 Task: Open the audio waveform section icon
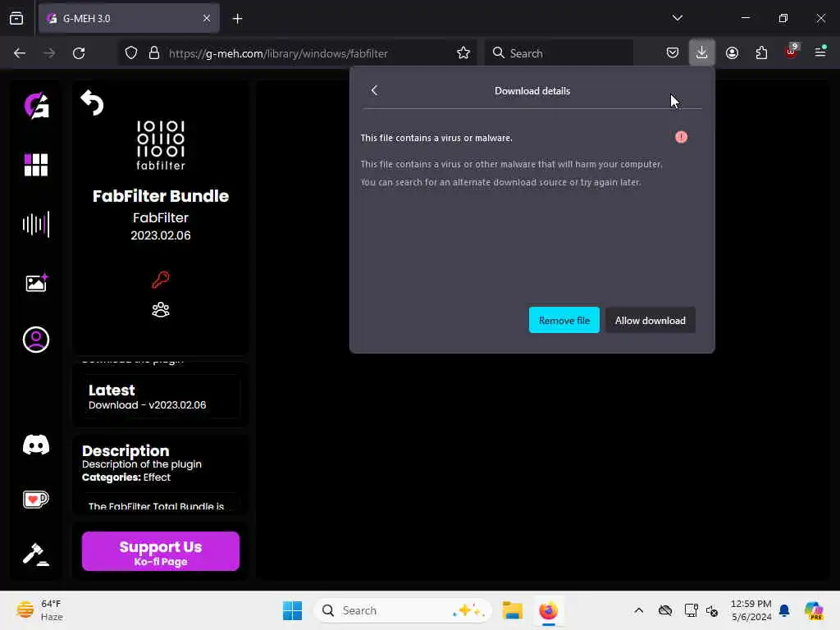coord(36,224)
